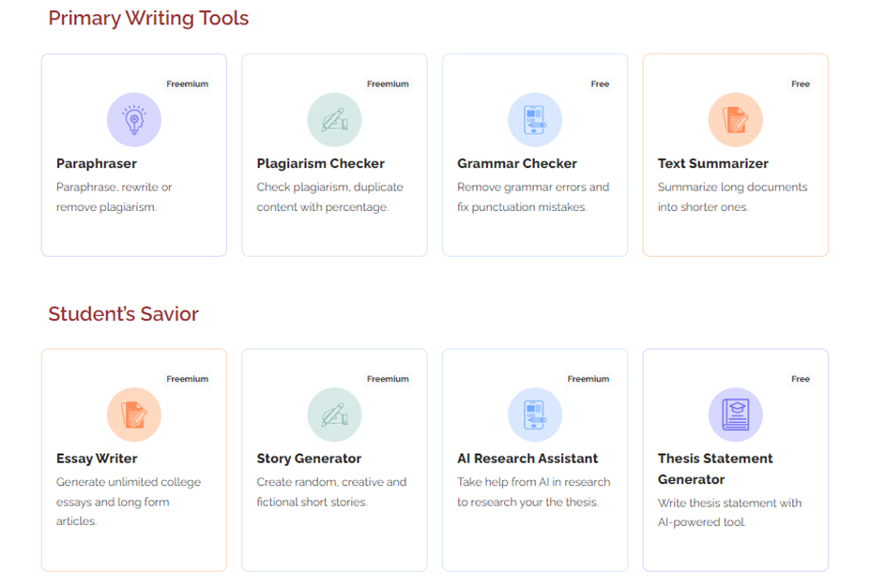Click the Free badge on Grammar Checker card
Viewport: 886px width, 588px height.
coord(600,84)
